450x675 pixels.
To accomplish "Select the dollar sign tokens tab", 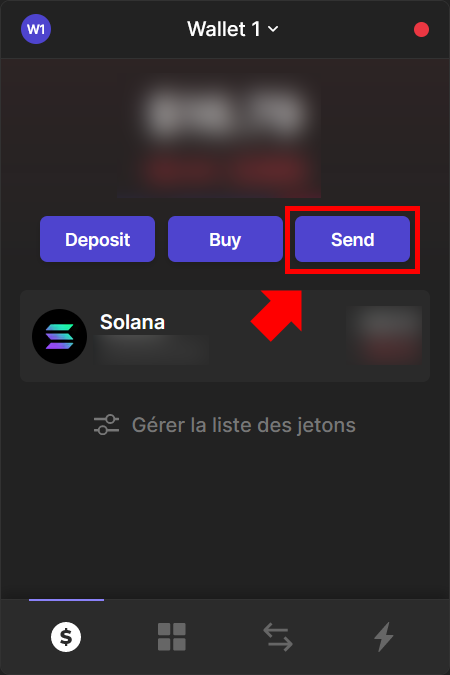I will coord(66,637).
